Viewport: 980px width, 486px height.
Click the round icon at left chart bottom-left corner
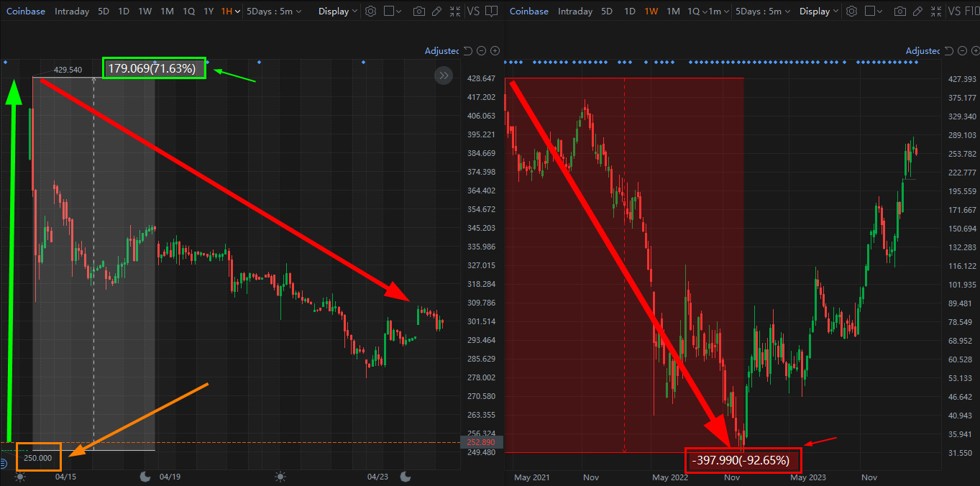pos(4,464)
